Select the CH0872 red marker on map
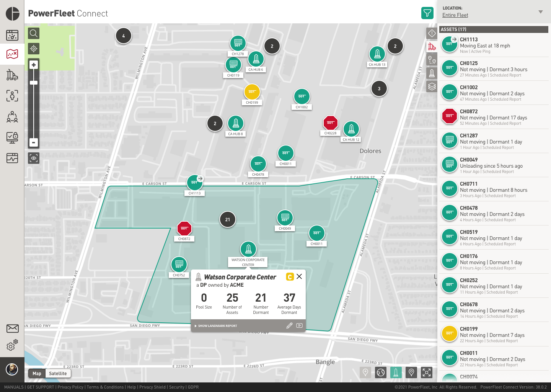This screenshot has height=392, width=551. pos(184,229)
